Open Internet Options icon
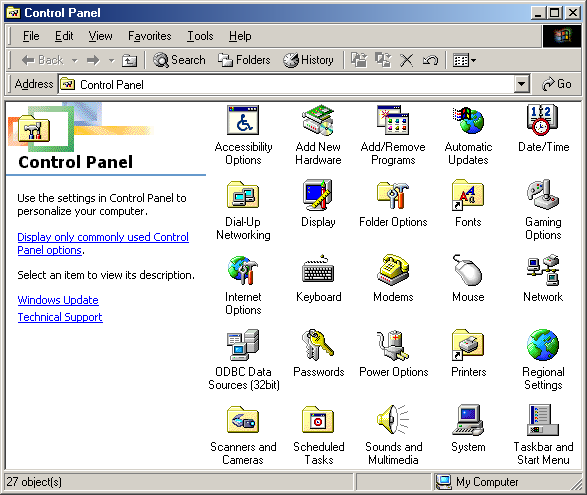 243,270
